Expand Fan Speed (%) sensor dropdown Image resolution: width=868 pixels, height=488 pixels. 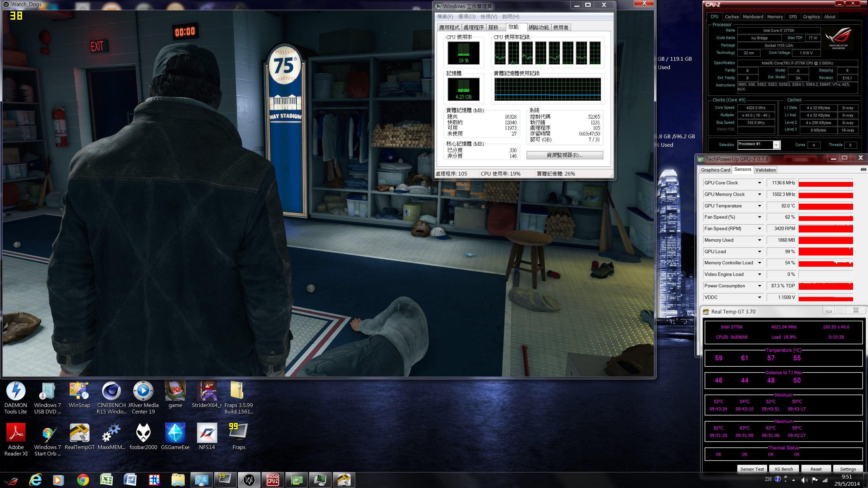[x=759, y=217]
